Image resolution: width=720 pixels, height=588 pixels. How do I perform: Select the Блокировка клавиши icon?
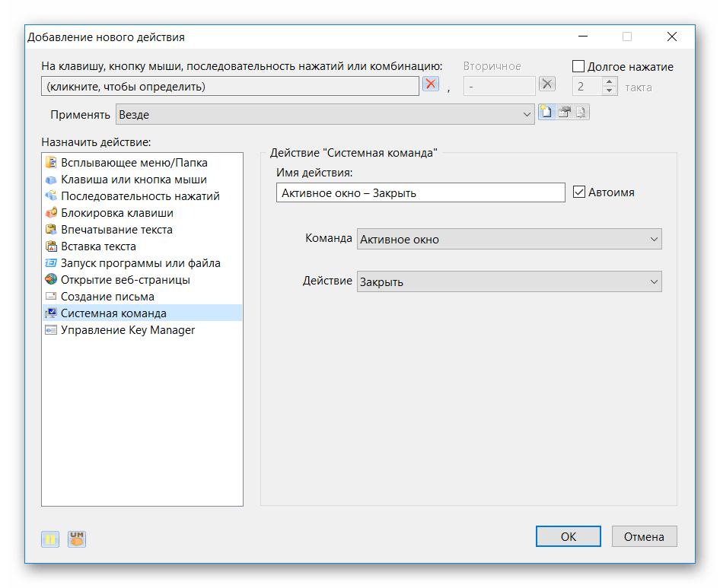pyautogui.click(x=51, y=213)
